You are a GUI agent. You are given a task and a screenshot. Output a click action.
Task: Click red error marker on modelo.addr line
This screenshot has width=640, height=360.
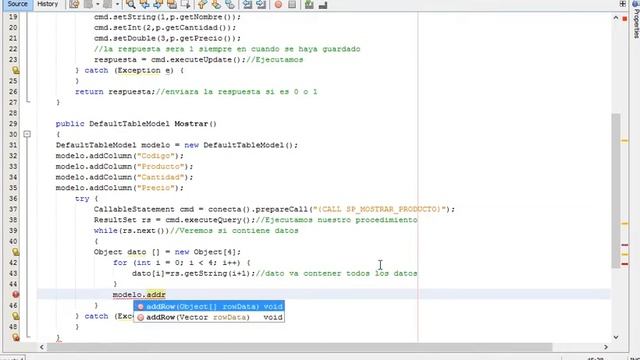pyautogui.click(x=16, y=294)
